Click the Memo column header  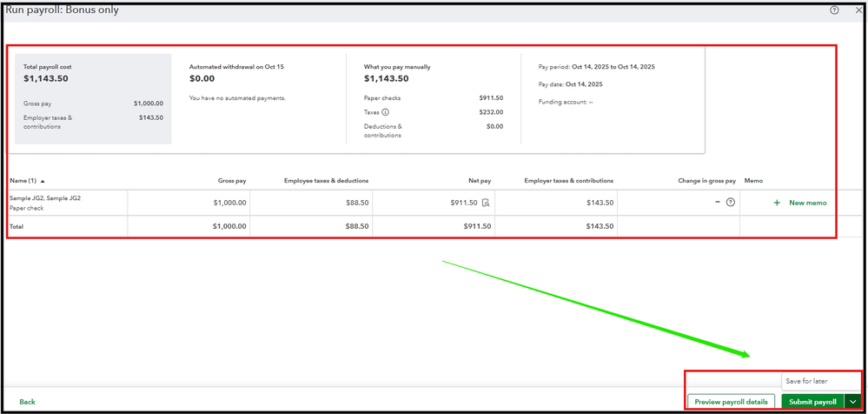coord(753,181)
